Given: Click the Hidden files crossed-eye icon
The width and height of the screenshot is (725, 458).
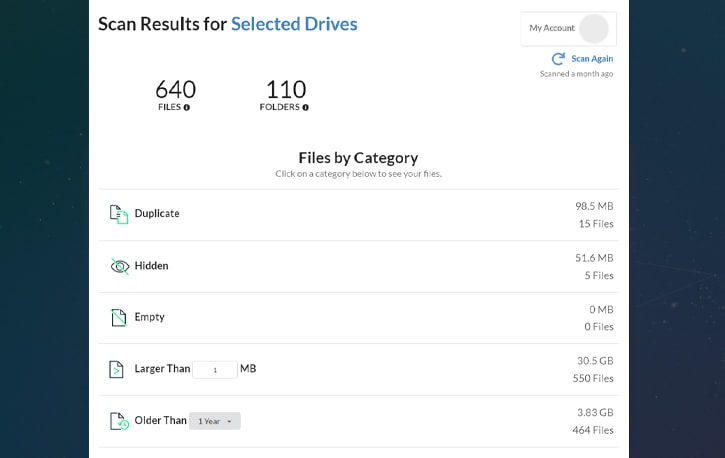Looking at the screenshot, I should pos(120,266).
